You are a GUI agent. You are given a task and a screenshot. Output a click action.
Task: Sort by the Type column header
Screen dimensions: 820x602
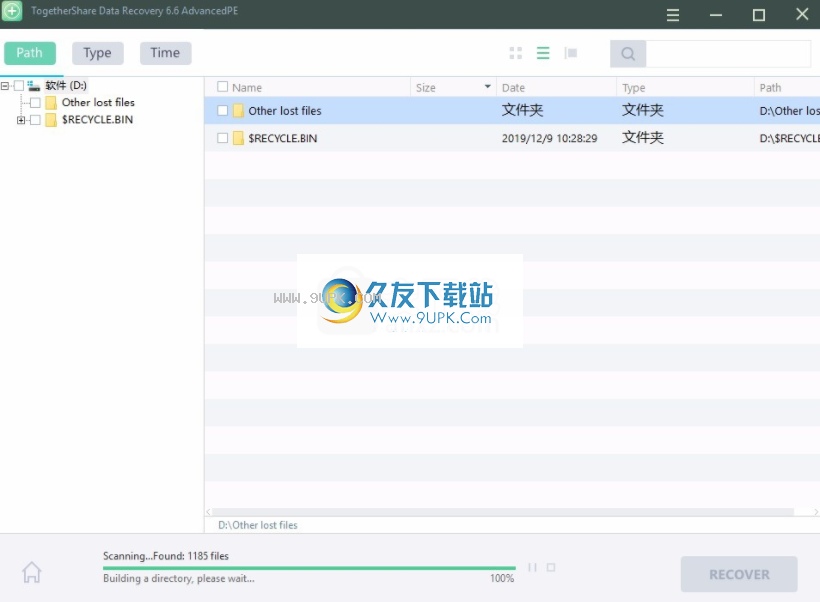tap(634, 88)
